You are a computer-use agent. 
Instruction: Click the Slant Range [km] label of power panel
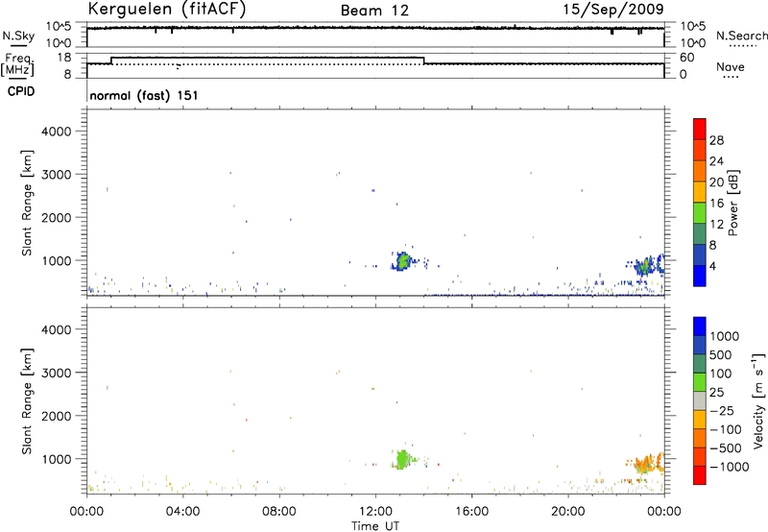[27, 203]
